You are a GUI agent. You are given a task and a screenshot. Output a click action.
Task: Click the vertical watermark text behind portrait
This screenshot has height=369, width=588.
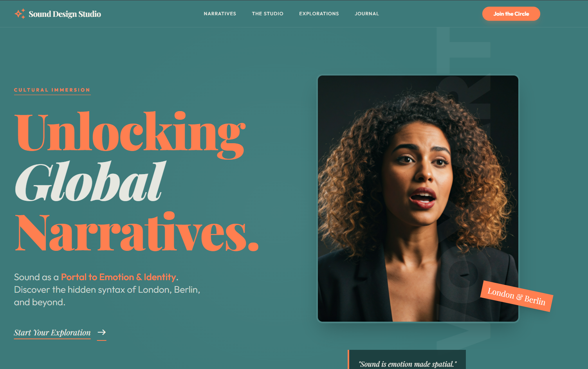(x=464, y=188)
